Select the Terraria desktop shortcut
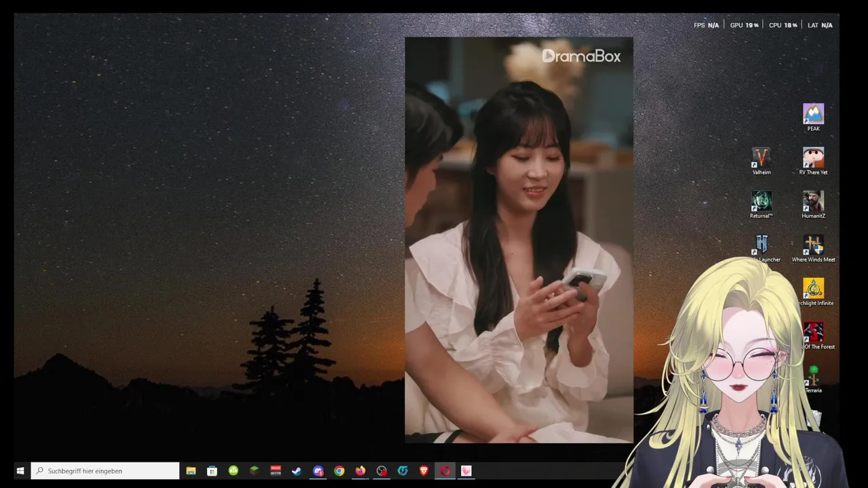This screenshot has width=868, height=488. pyautogui.click(x=814, y=380)
